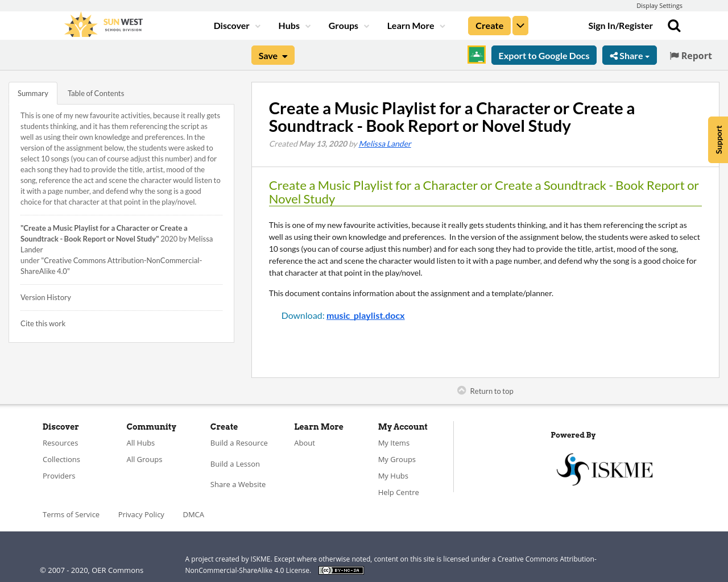
Task: Click the Sun West School Division logo
Action: coord(102,24)
